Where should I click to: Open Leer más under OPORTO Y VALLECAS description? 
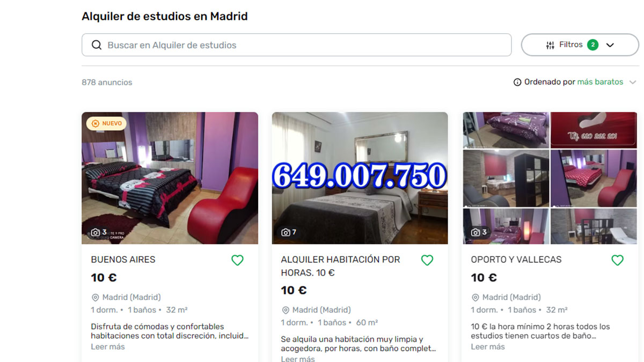(x=488, y=346)
